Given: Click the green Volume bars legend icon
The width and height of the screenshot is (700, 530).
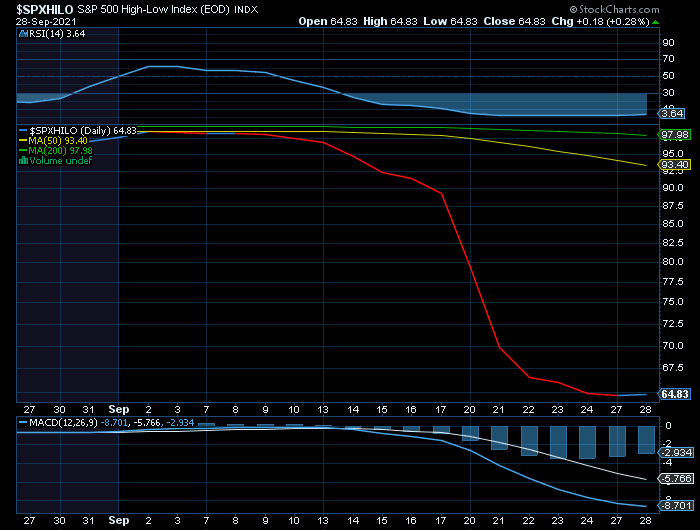Looking at the screenshot, I should [x=23, y=161].
